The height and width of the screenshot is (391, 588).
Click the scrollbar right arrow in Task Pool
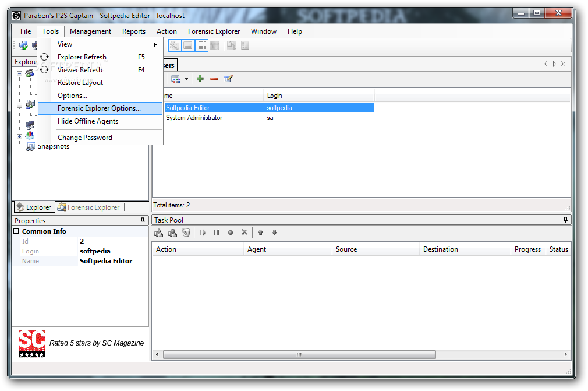click(565, 355)
